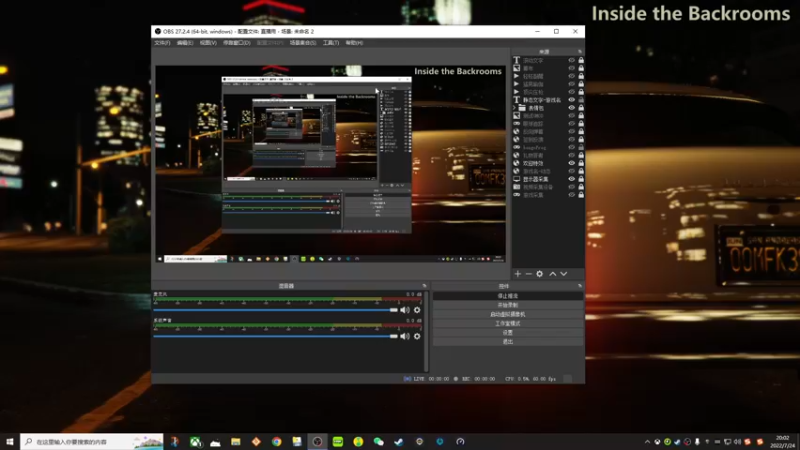Open the 系统声音 channel gear settings
This screenshot has height=450, width=800.
(417, 336)
